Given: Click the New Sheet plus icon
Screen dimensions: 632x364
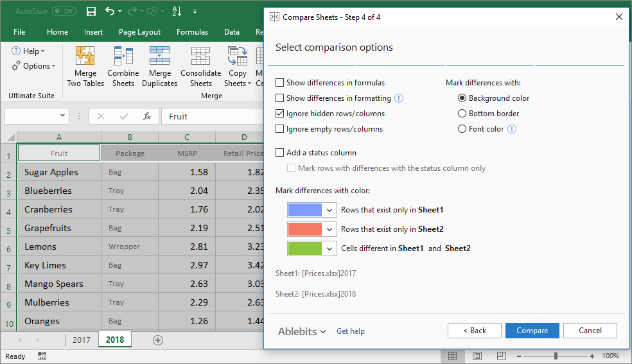Looking at the screenshot, I should point(158,340).
